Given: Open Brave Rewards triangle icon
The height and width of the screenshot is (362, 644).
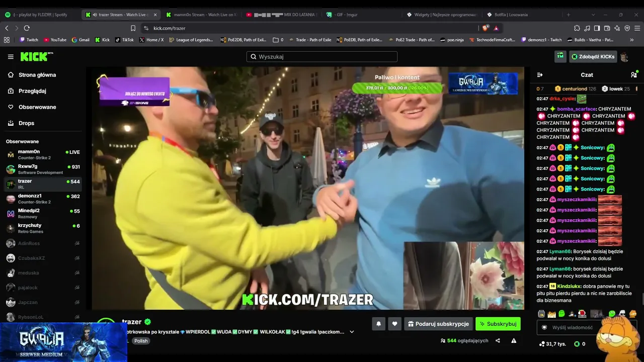Looking at the screenshot, I should pyautogui.click(x=496, y=28).
